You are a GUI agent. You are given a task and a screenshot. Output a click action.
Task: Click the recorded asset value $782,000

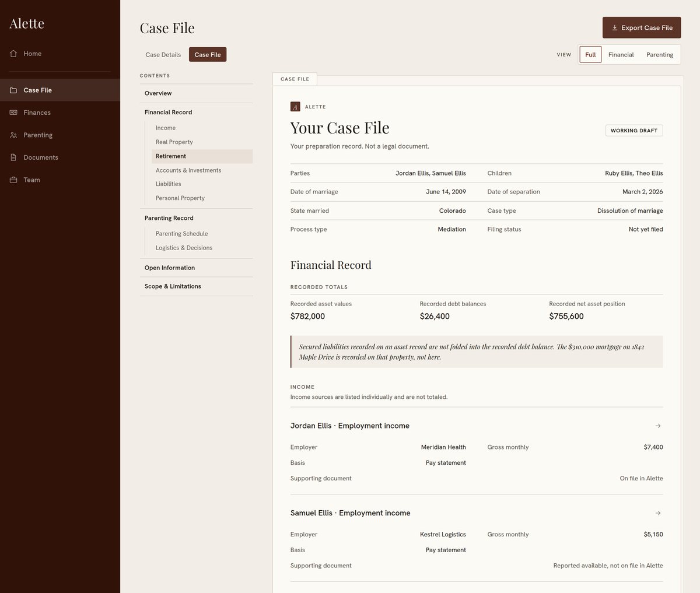coord(307,317)
